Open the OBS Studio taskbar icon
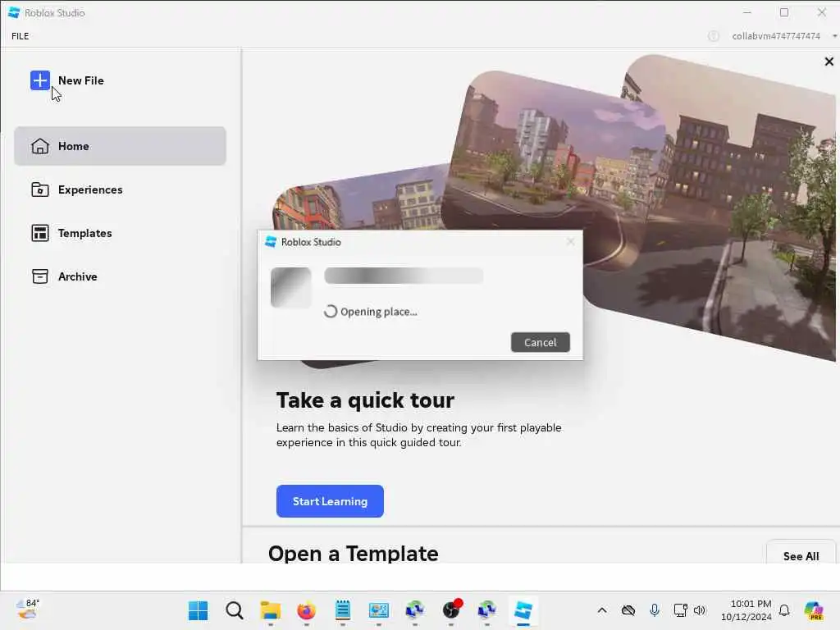This screenshot has height=630, width=840. pos(451,610)
